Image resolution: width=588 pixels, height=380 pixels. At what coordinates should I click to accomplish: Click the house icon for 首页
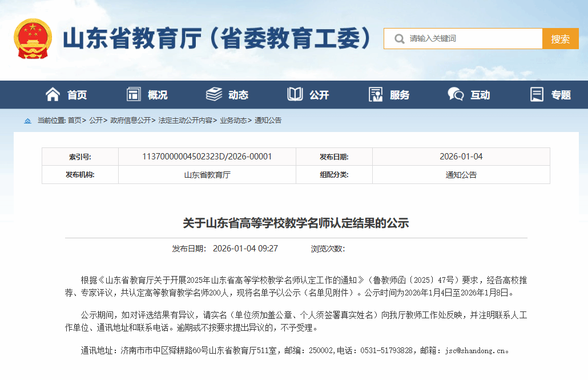coord(53,95)
